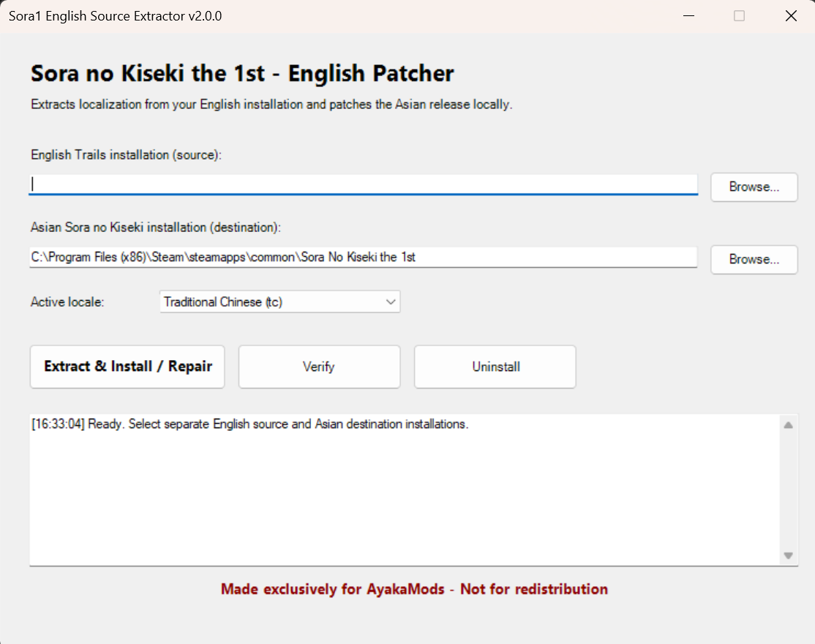Close the Extractor window
The image size is (815, 644).
pos(791,16)
